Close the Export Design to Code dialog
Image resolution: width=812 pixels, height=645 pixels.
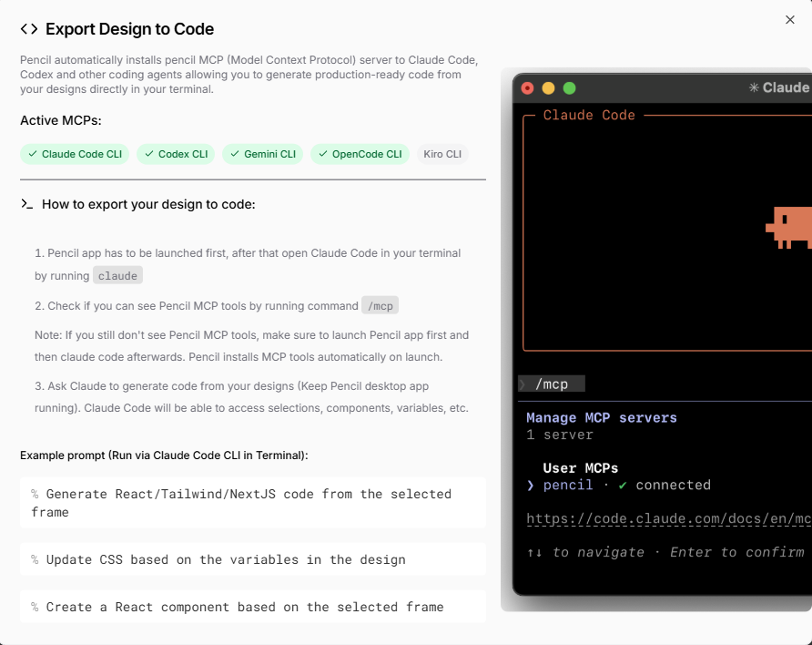[789, 20]
